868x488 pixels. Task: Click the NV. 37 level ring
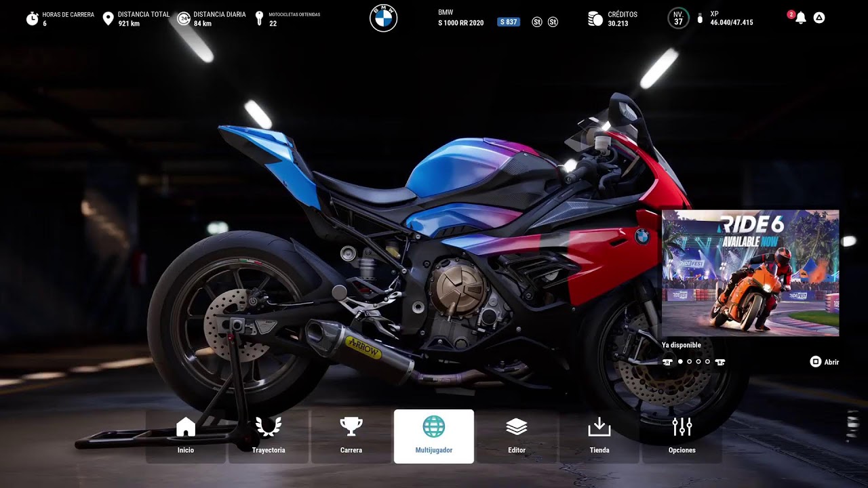[x=678, y=18]
